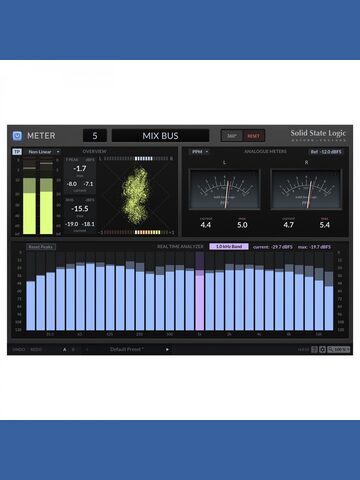
Task: Click the purple 1.0 kHz Band label
Action: point(229,247)
